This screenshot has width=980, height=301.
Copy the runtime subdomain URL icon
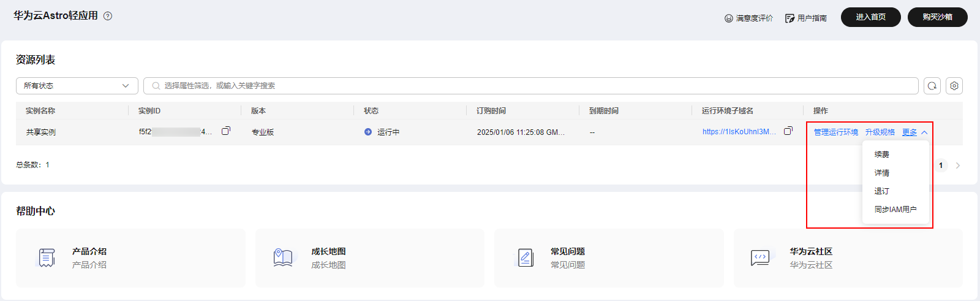coord(788,131)
